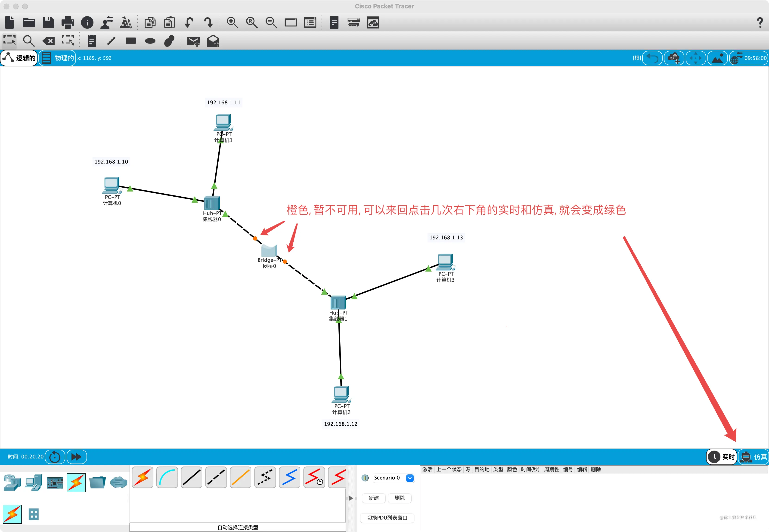Redo the last action
This screenshot has width=769, height=532.
(x=208, y=22)
